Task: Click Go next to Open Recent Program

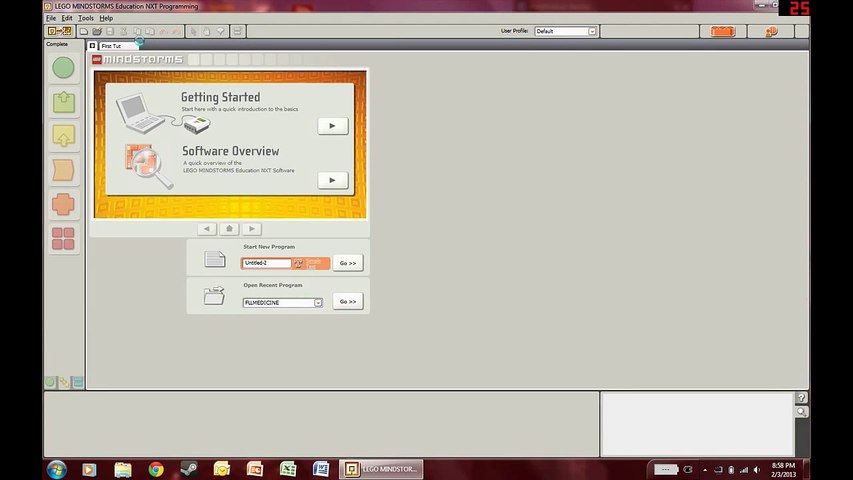Action: click(x=348, y=301)
